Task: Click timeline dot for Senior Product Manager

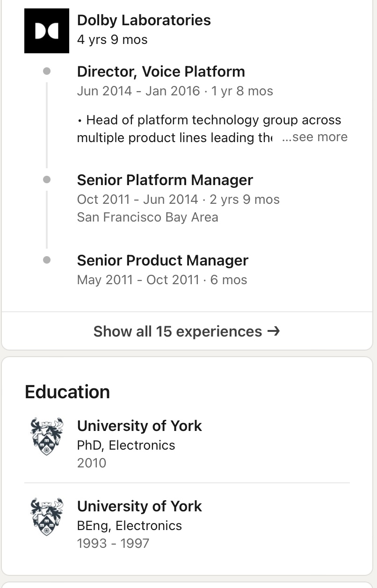Action: 47,260
